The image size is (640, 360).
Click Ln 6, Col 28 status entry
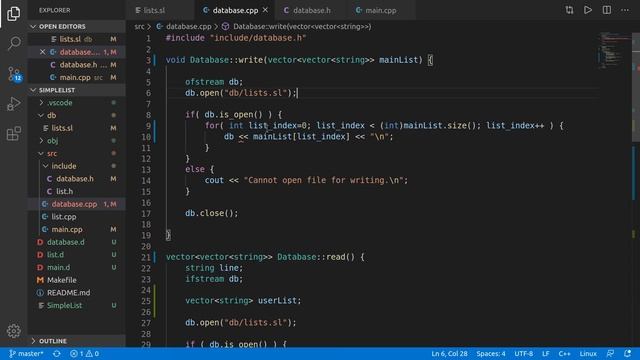click(449, 353)
